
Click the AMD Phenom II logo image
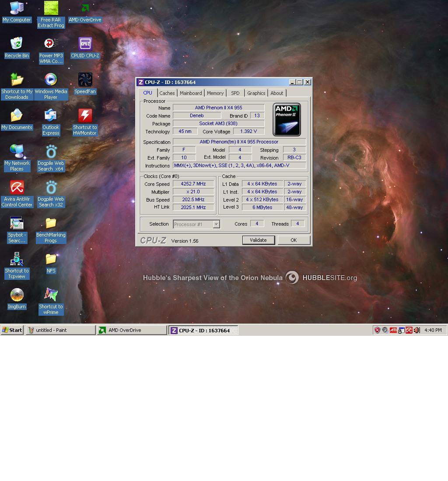pyautogui.click(x=287, y=120)
